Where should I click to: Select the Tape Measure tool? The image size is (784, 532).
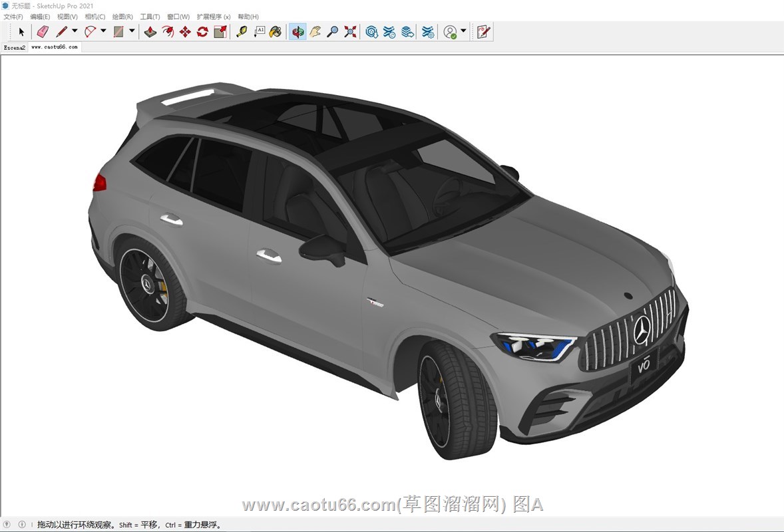[x=242, y=32]
